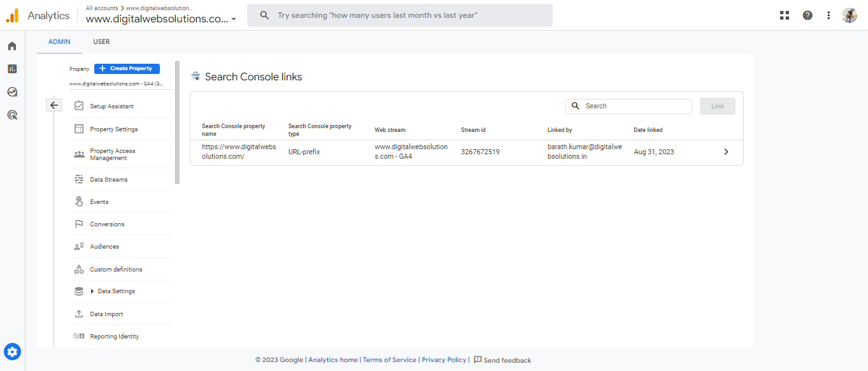
Task: Open the account profile avatar
Action: [x=850, y=15]
